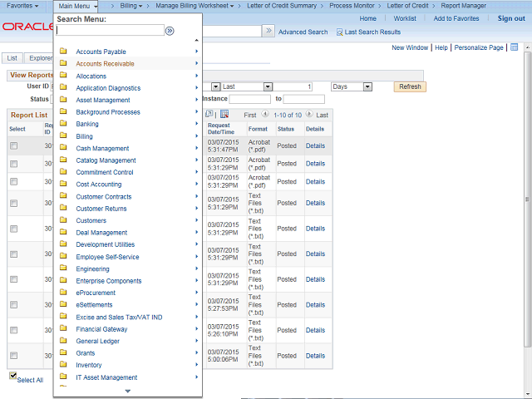Click the download grid icon in Report List header

click(x=224, y=115)
